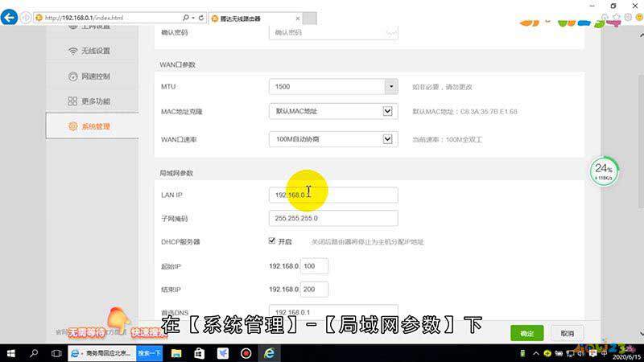Click the WAN口参数 section heading
This screenshot has height=362, width=644.
coord(177,65)
